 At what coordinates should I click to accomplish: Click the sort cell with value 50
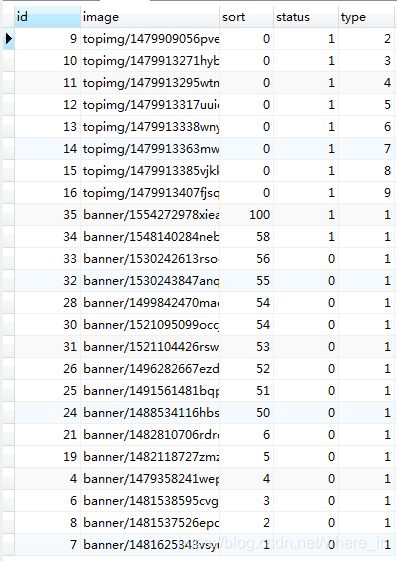coord(246,413)
